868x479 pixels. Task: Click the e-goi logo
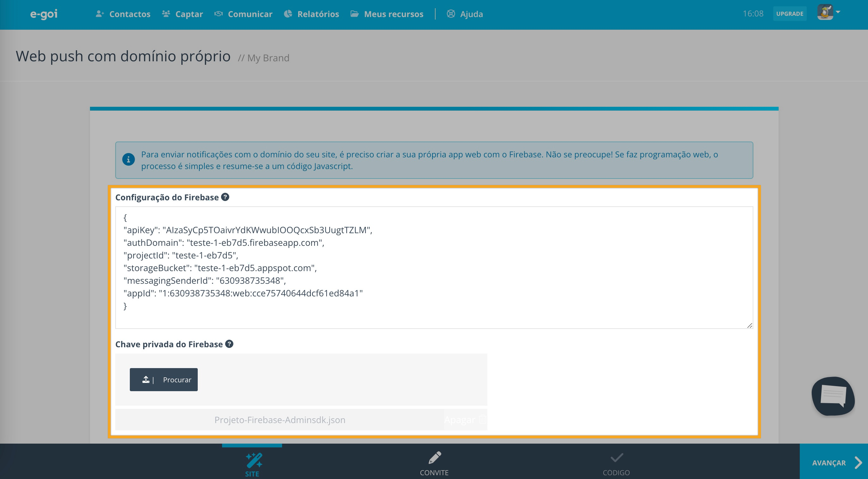pyautogui.click(x=44, y=14)
